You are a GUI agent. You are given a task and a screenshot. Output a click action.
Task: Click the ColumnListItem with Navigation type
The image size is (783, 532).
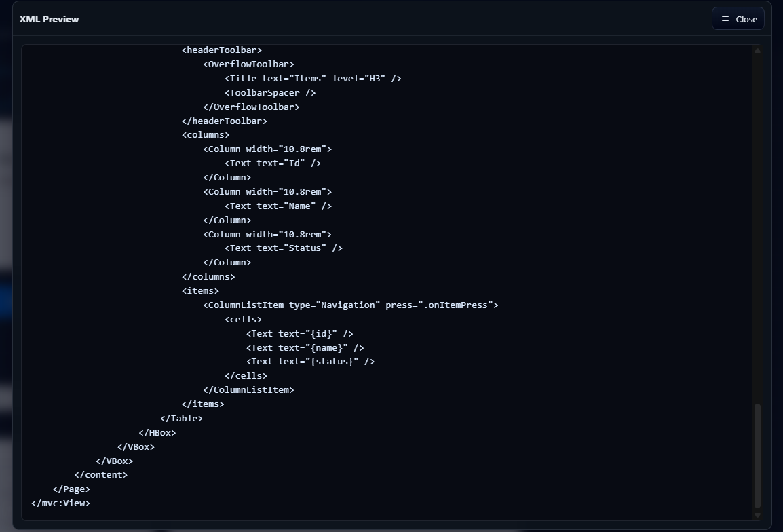351,305
